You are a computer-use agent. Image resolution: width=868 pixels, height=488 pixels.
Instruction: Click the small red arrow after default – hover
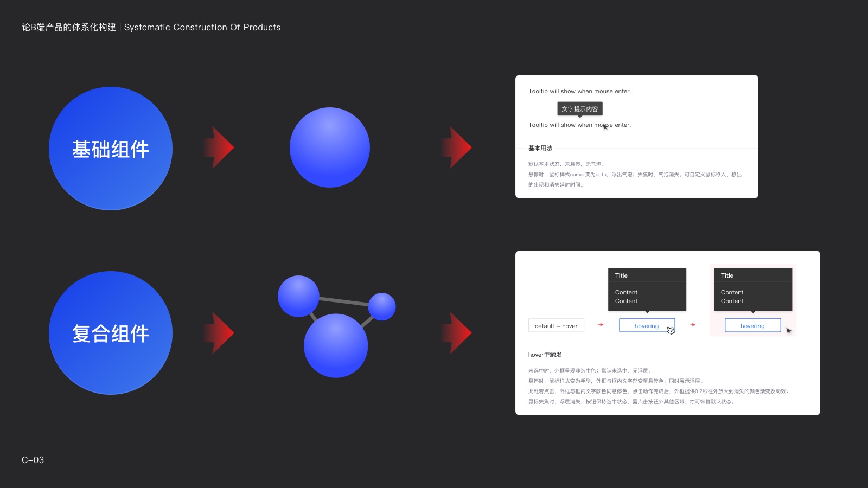tap(601, 325)
